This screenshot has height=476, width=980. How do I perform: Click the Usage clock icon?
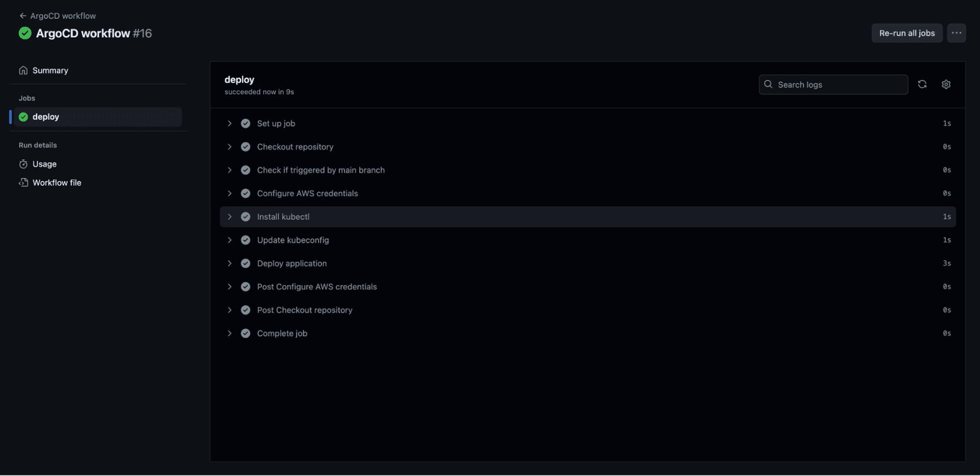(x=23, y=164)
